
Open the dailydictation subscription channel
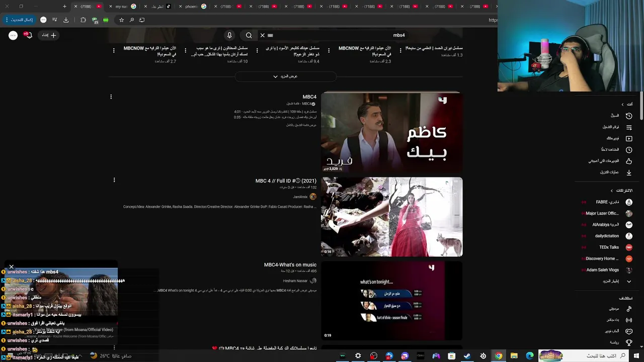coord(608,236)
